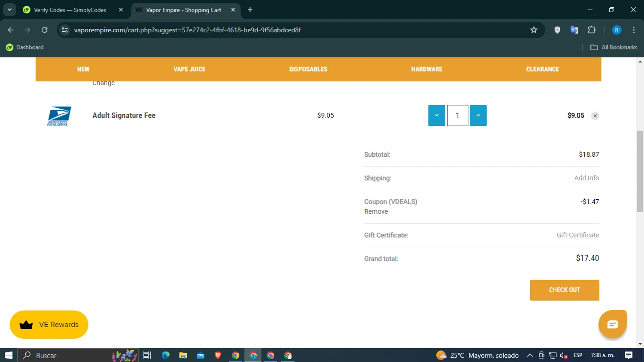Remove Adult Signature Fee with x icon

[x=595, y=116]
